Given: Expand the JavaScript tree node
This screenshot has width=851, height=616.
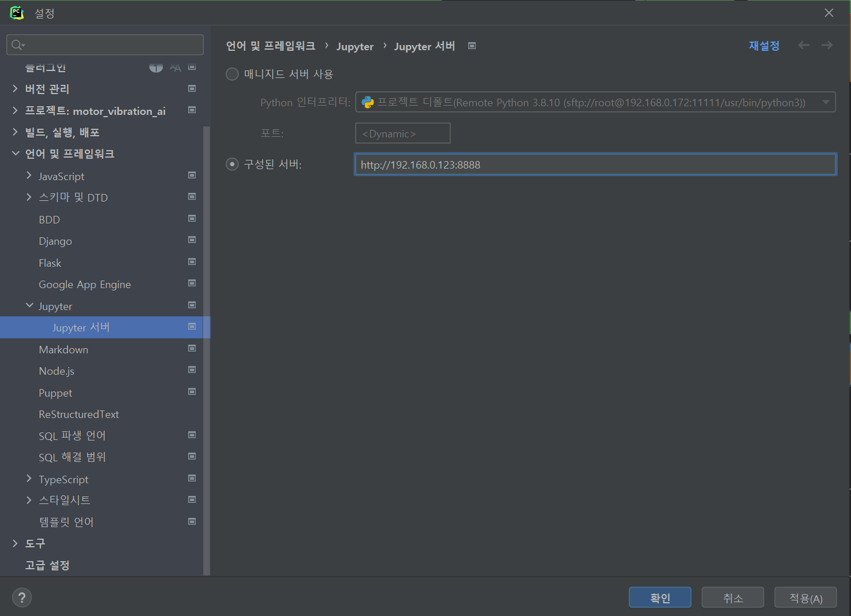Looking at the screenshot, I should 29,175.
